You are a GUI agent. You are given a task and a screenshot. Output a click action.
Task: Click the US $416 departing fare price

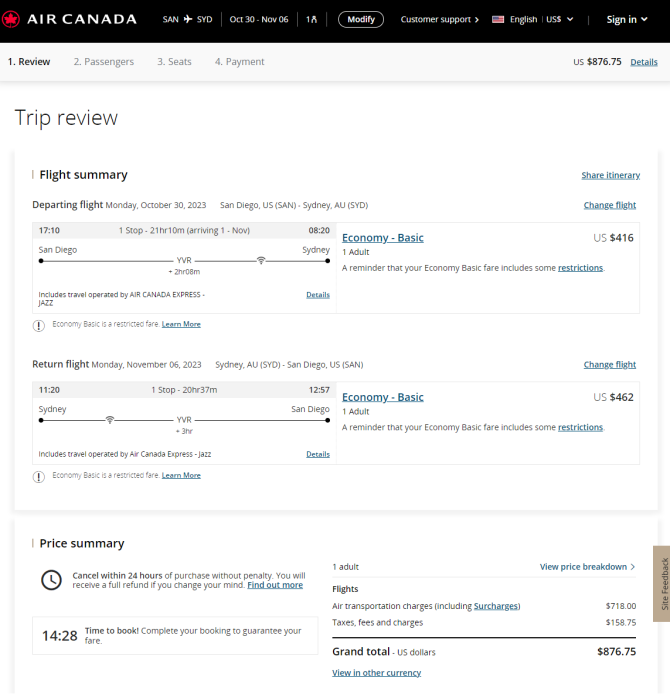(x=613, y=238)
